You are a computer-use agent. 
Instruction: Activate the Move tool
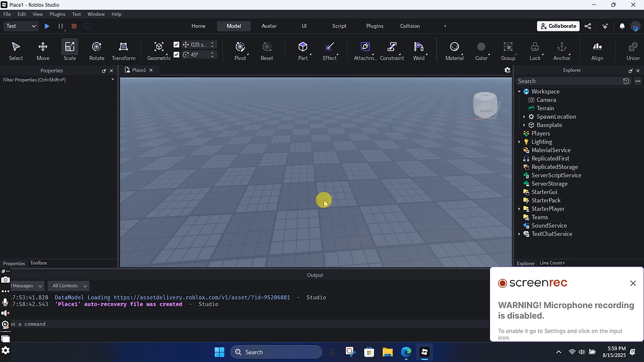point(43,50)
